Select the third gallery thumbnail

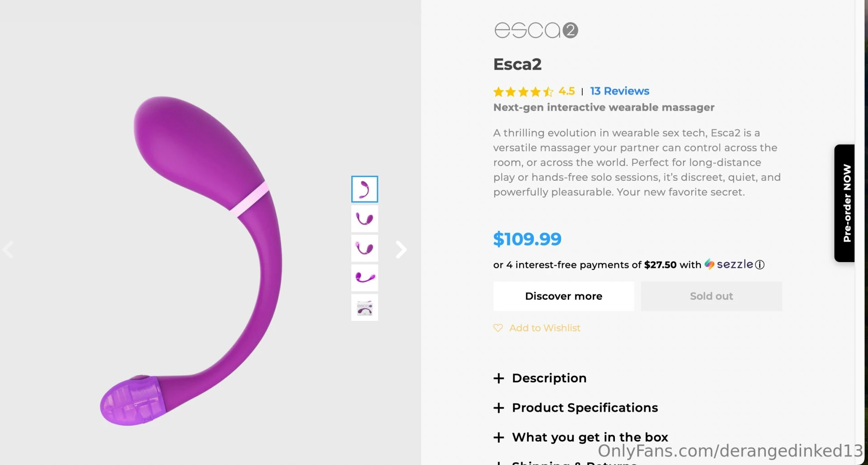tap(364, 249)
